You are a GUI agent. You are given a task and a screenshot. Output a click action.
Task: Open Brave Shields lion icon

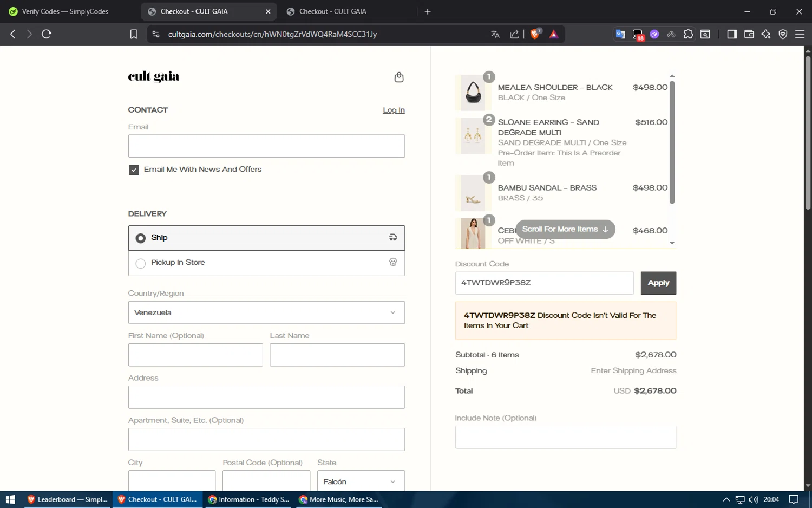point(535,34)
